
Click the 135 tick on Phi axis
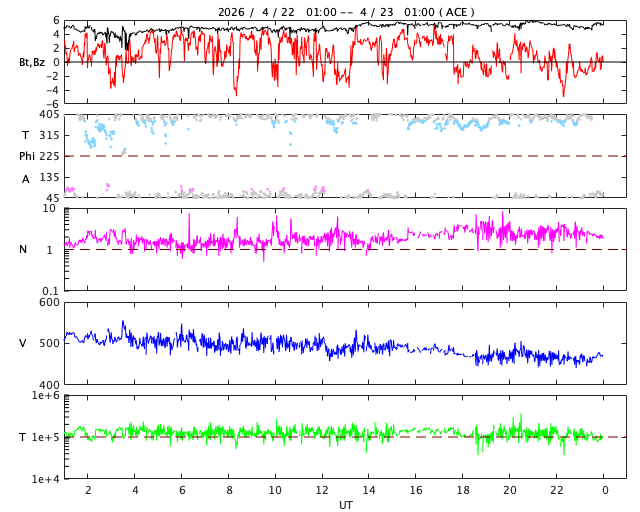[48, 177]
